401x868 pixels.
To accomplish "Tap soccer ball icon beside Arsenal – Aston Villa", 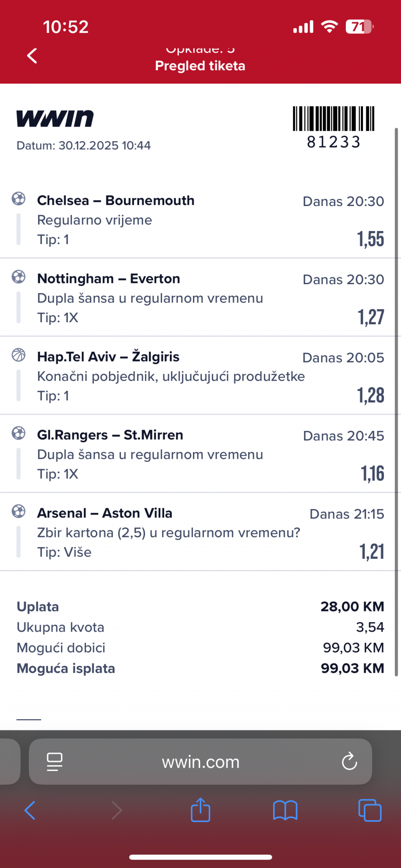I will click(18, 511).
